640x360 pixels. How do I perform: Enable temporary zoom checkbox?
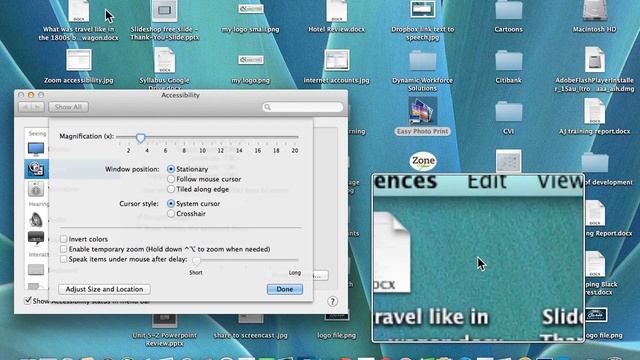coord(63,249)
